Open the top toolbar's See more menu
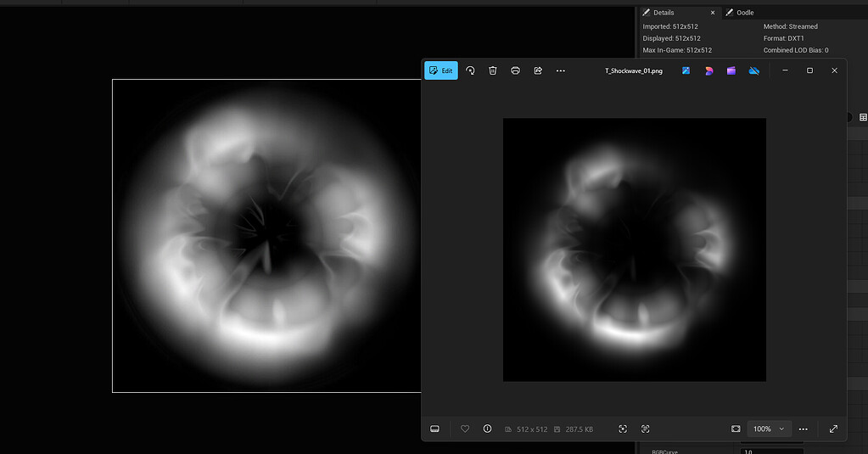 [561, 70]
